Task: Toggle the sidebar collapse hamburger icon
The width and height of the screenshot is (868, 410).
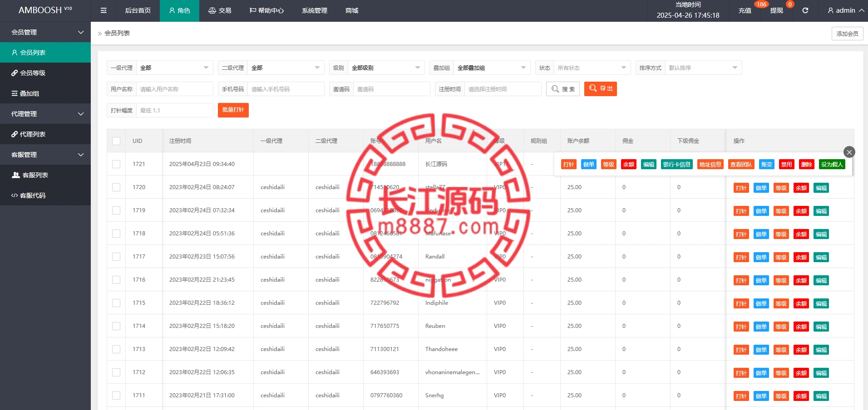Action: (104, 10)
